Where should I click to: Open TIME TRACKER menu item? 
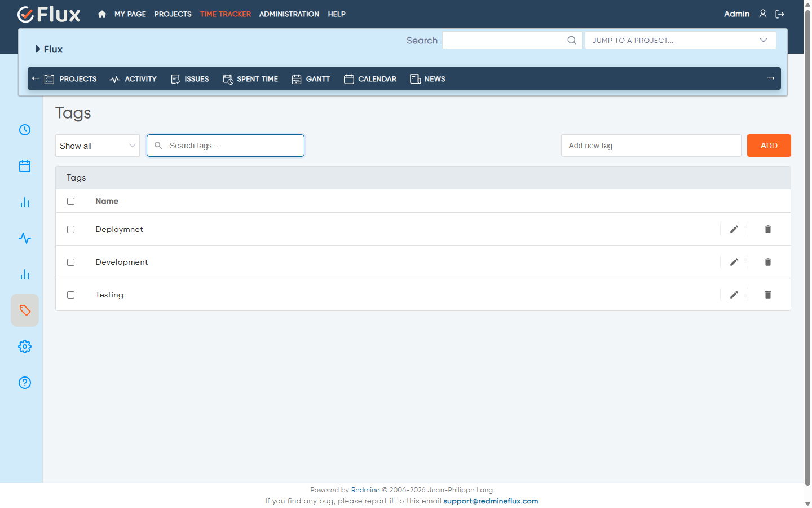click(226, 14)
